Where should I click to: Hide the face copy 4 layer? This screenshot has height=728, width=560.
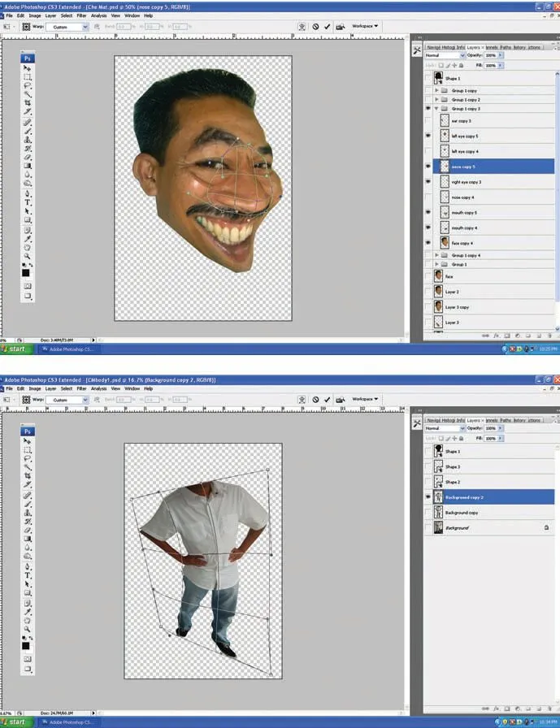pyautogui.click(x=428, y=243)
